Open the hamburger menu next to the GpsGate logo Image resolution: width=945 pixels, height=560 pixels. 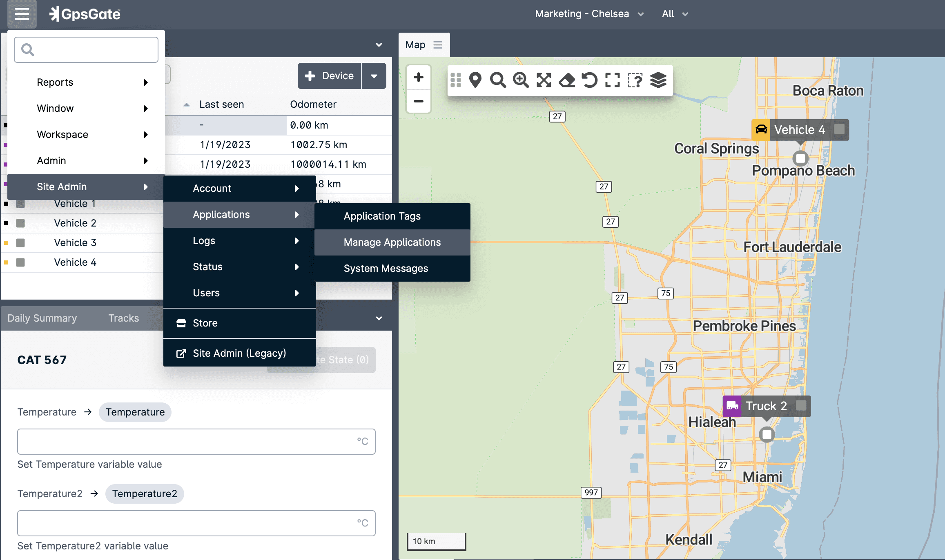pyautogui.click(x=21, y=14)
